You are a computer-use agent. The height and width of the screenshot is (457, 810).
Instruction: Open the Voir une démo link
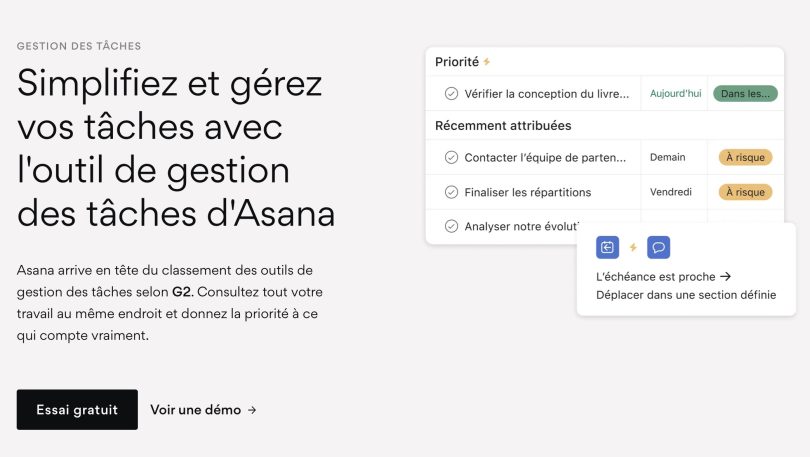coord(196,410)
